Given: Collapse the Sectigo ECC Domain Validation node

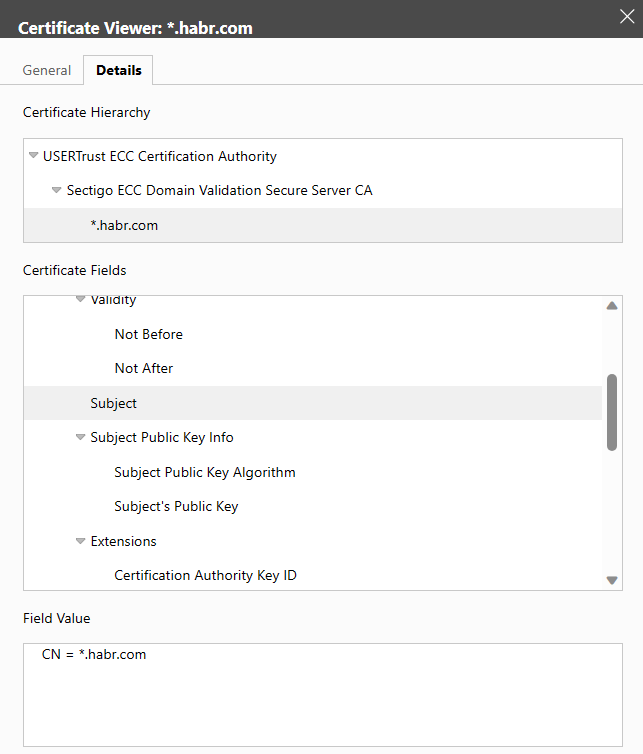Looking at the screenshot, I should [x=57, y=190].
